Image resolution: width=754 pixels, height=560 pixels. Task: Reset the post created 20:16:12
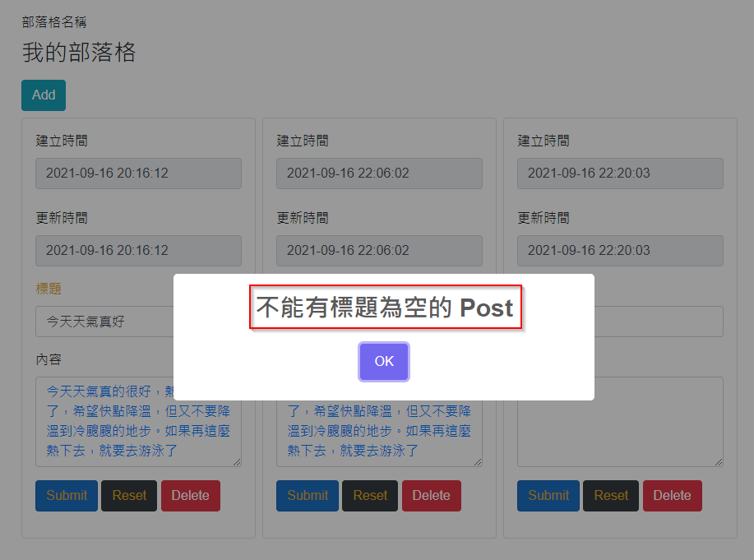tap(129, 496)
